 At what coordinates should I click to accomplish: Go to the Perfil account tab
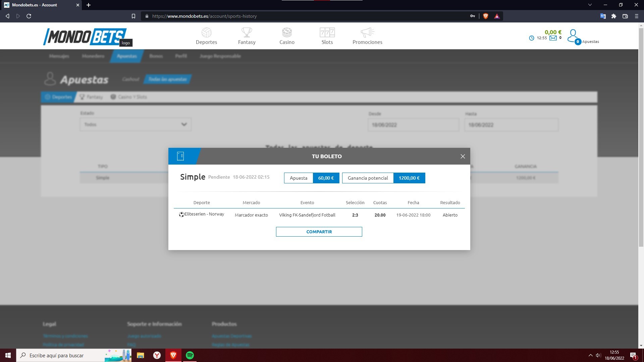click(x=181, y=56)
